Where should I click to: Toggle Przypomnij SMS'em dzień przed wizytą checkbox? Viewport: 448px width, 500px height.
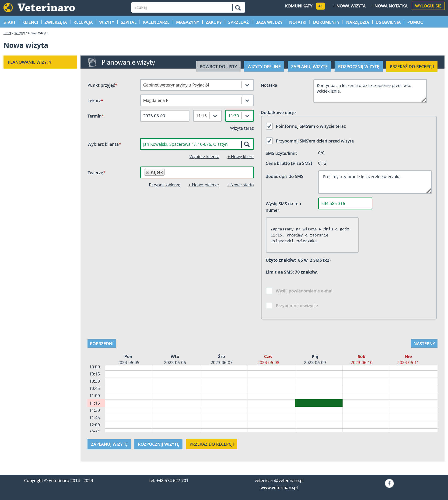(269, 141)
